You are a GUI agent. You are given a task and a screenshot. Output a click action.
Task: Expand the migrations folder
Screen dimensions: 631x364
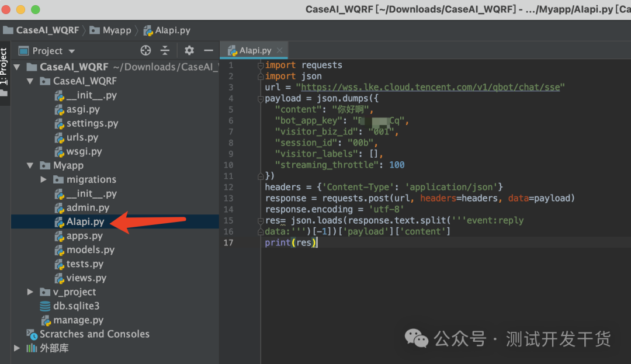coord(43,179)
